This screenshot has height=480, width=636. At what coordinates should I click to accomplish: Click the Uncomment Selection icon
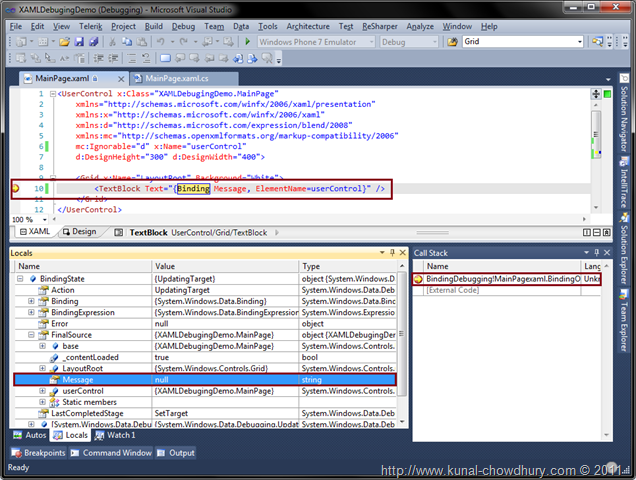146,58
